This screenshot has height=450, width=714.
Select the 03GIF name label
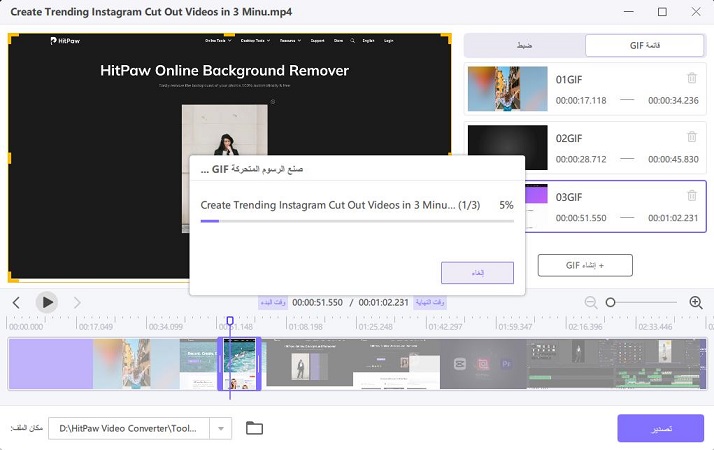[x=569, y=197]
